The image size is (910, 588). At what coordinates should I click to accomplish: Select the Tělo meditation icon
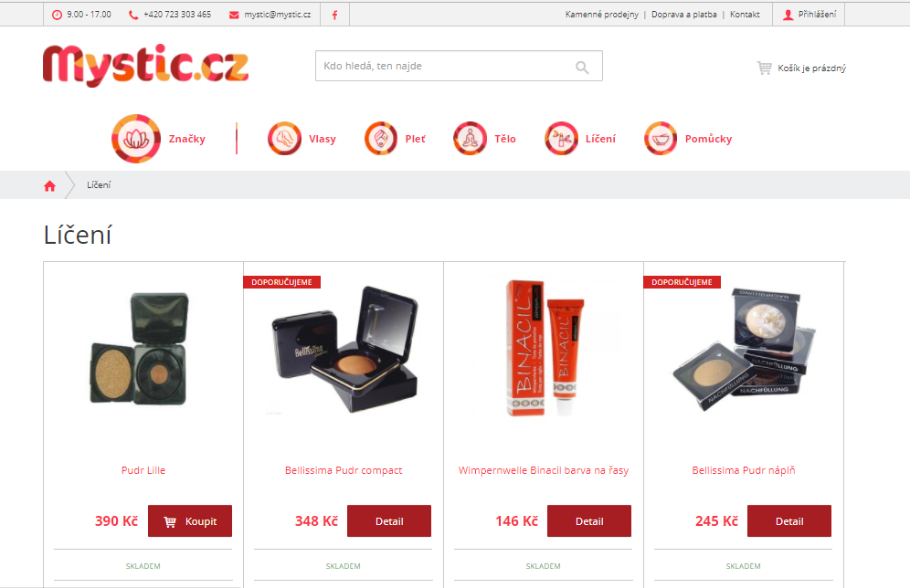coord(471,139)
